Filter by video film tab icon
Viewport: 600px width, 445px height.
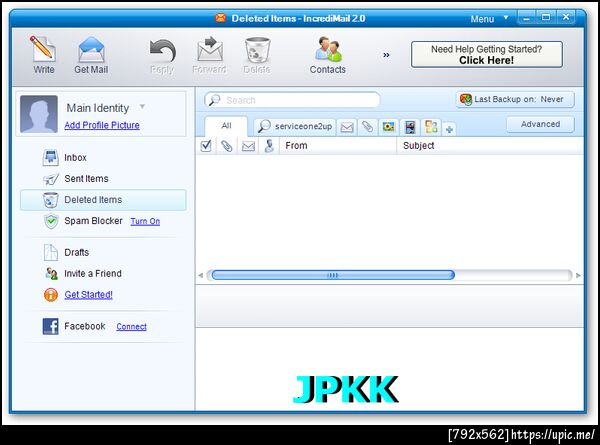[x=410, y=127]
